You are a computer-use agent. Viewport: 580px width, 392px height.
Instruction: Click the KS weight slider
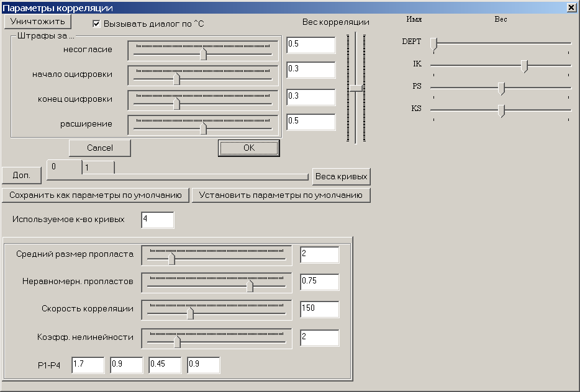[x=501, y=111]
